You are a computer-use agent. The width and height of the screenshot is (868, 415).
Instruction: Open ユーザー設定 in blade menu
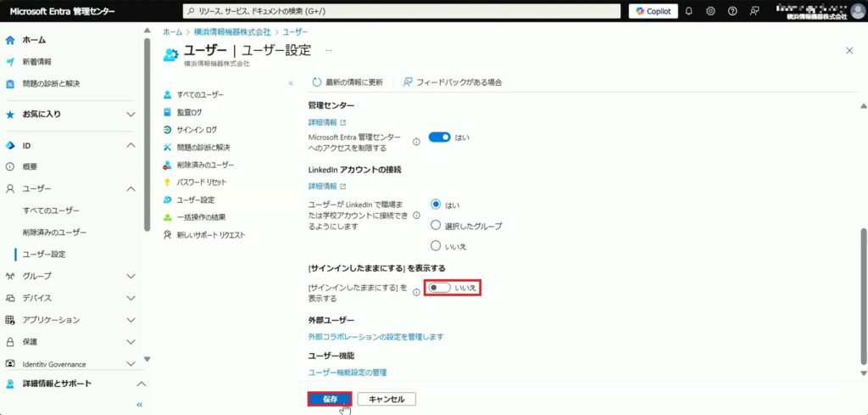click(x=196, y=200)
